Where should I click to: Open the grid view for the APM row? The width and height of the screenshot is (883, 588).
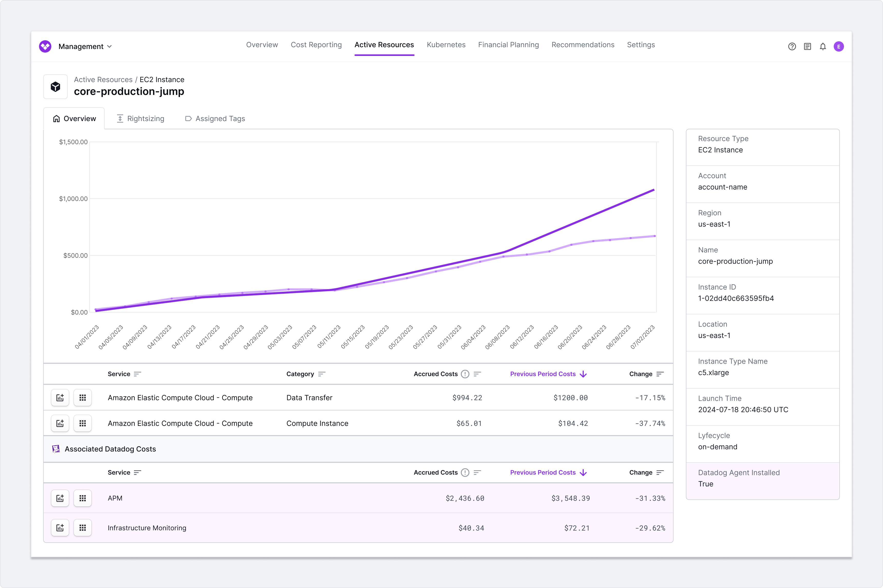pos(82,498)
